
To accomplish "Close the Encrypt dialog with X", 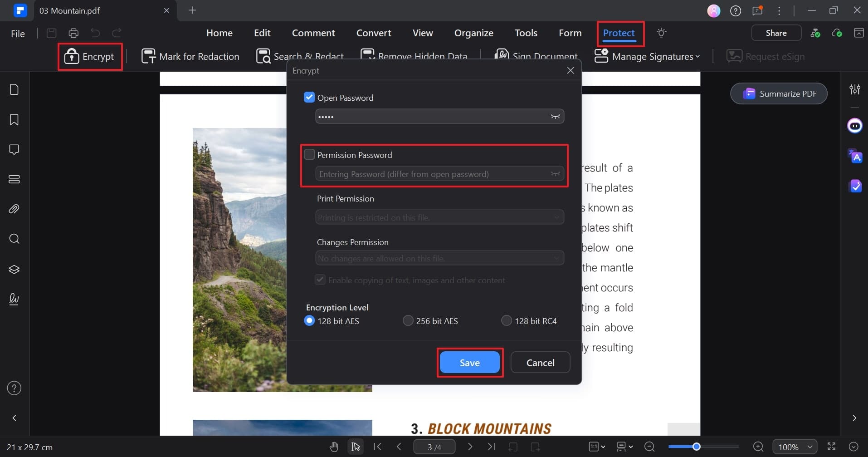I will pos(571,70).
